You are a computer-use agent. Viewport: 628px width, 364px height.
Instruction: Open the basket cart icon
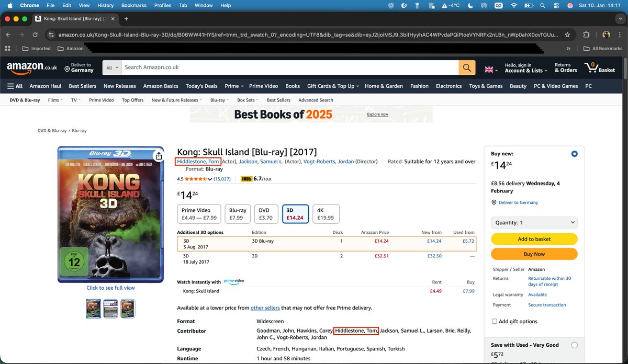pos(600,67)
